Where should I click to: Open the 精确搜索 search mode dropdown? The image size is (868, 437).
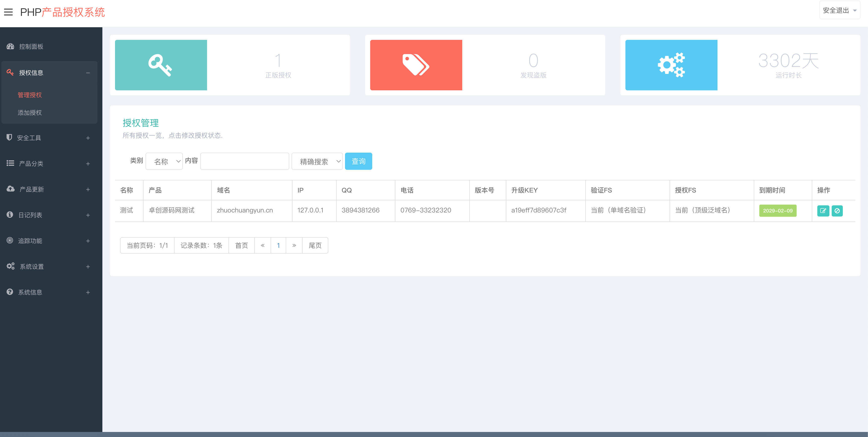[317, 161]
